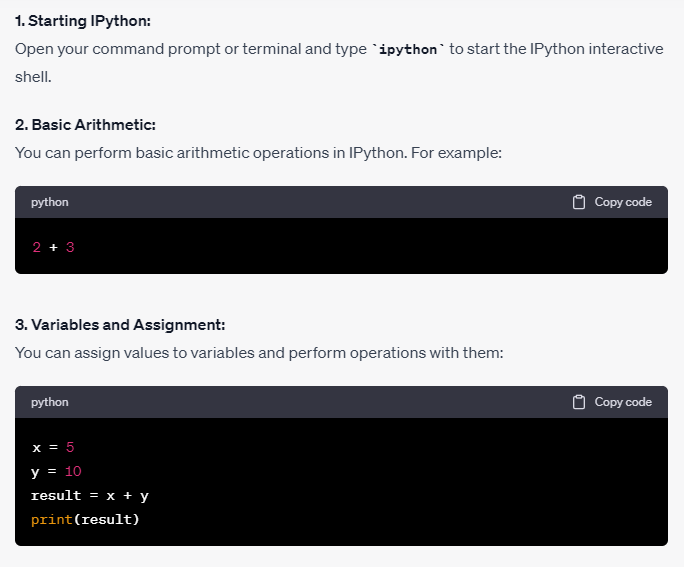The image size is (684, 567).
Task: Click the python label above the 2 + 3 code
Action: pyautogui.click(x=50, y=202)
